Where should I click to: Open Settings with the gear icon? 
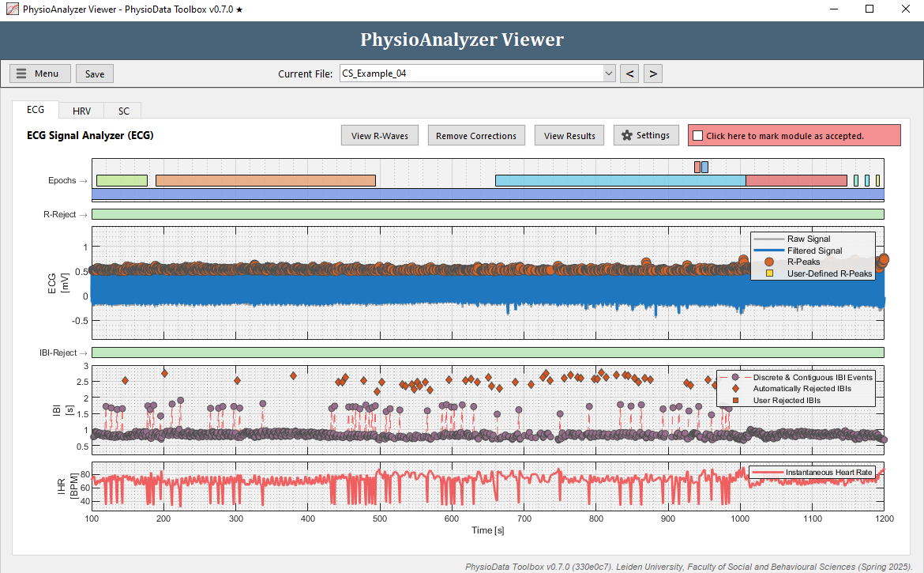tap(646, 136)
